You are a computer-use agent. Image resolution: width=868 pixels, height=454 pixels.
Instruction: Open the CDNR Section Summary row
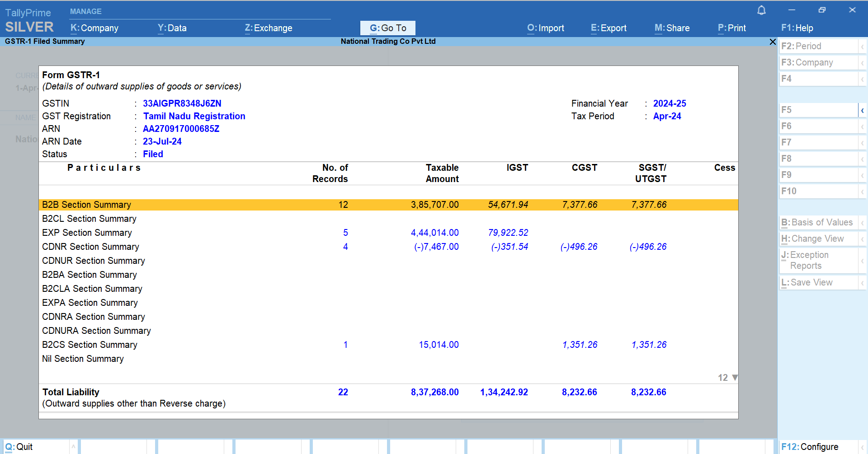click(x=90, y=247)
